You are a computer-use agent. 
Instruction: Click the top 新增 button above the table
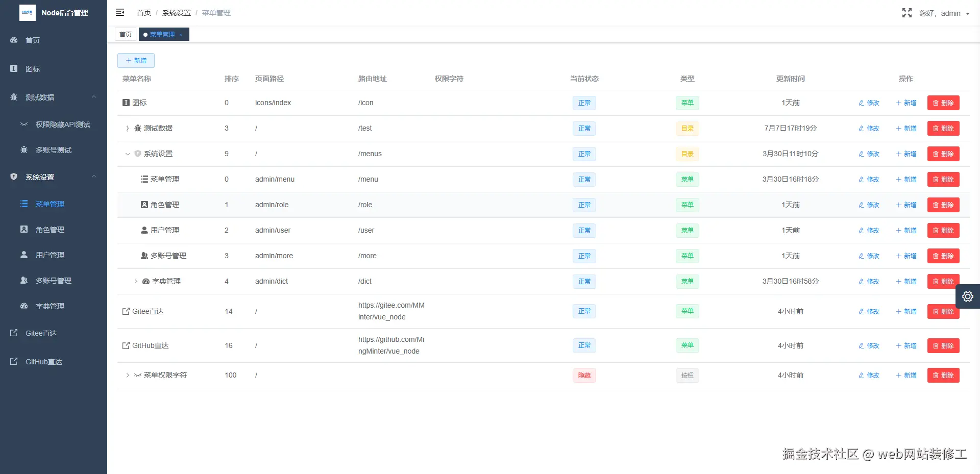click(136, 60)
